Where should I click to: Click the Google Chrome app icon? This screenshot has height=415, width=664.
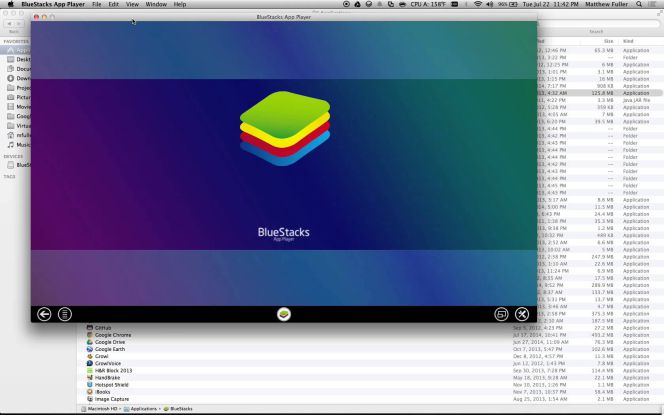pos(89,335)
